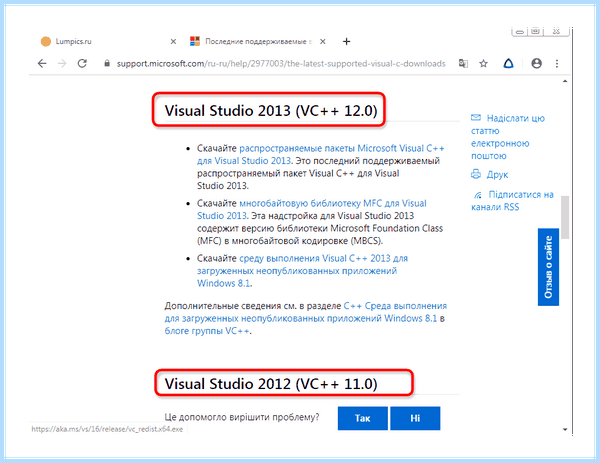
Task: Click the printer icon beside Друк
Action: (x=476, y=174)
